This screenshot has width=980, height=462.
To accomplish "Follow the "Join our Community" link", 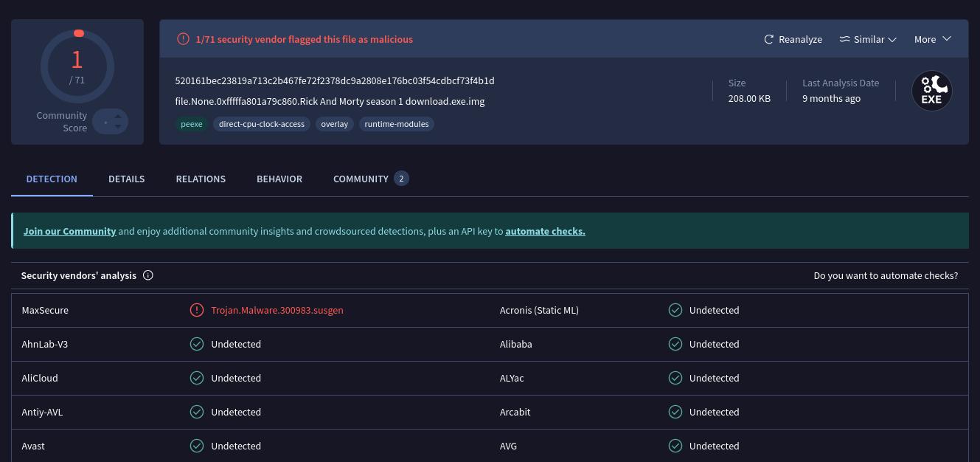I will pyautogui.click(x=69, y=231).
